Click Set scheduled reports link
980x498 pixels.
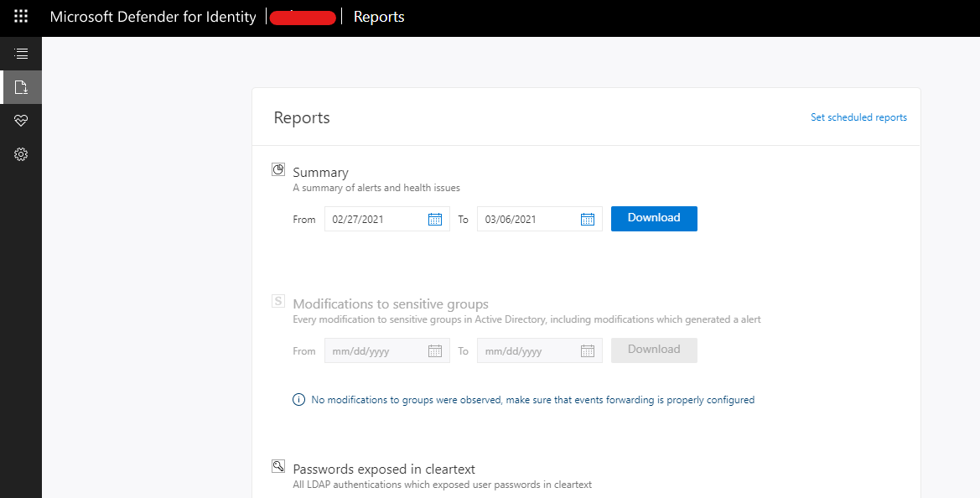[x=858, y=117]
